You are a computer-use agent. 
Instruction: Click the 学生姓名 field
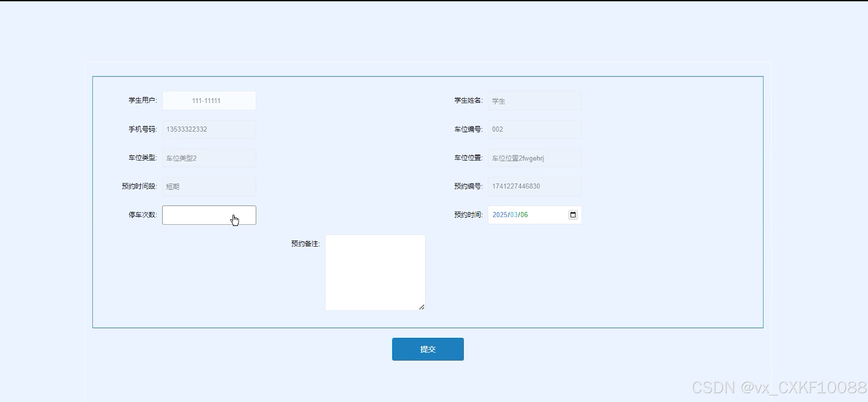point(534,100)
